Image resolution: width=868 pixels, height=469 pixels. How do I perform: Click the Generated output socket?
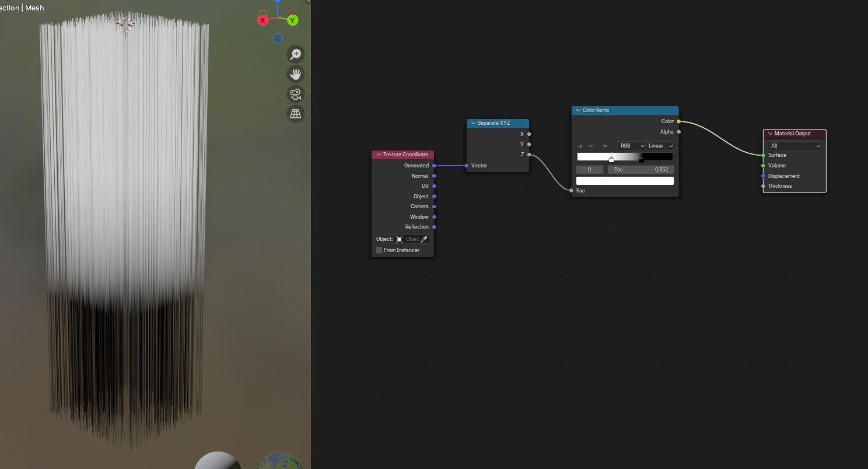click(x=434, y=166)
